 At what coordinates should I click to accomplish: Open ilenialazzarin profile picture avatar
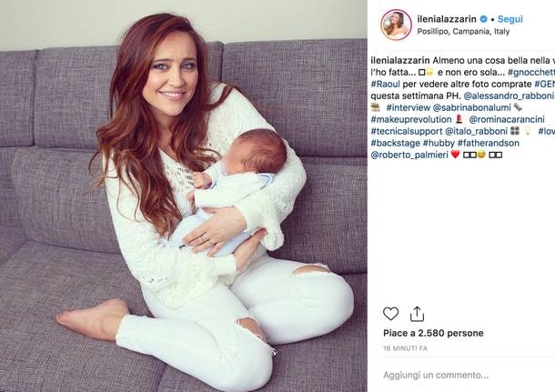396,25
